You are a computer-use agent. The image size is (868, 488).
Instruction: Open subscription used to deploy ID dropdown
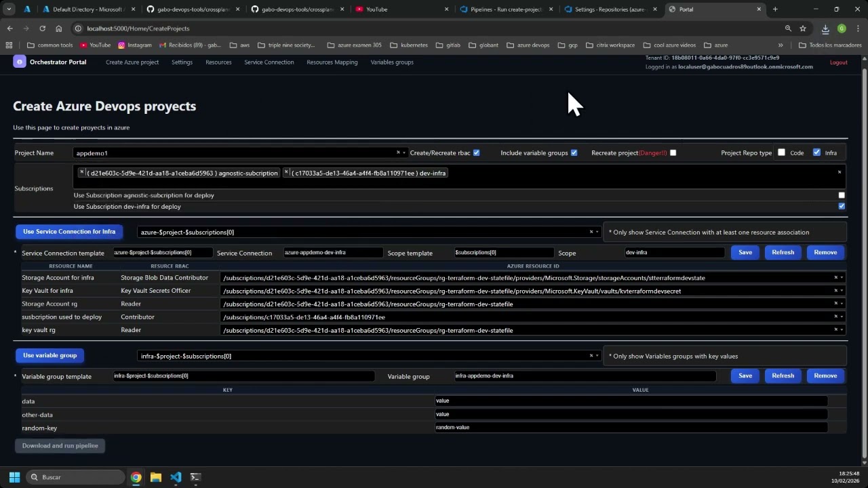point(842,317)
